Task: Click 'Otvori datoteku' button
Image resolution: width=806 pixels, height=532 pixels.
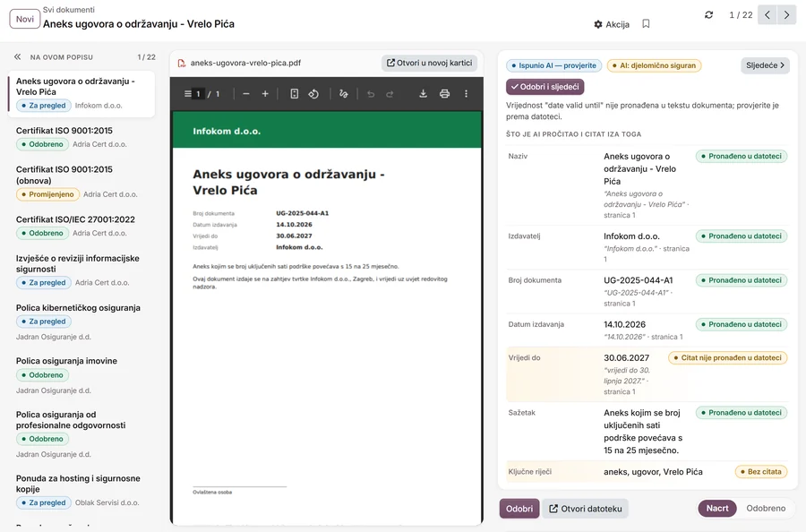Action: click(x=585, y=509)
